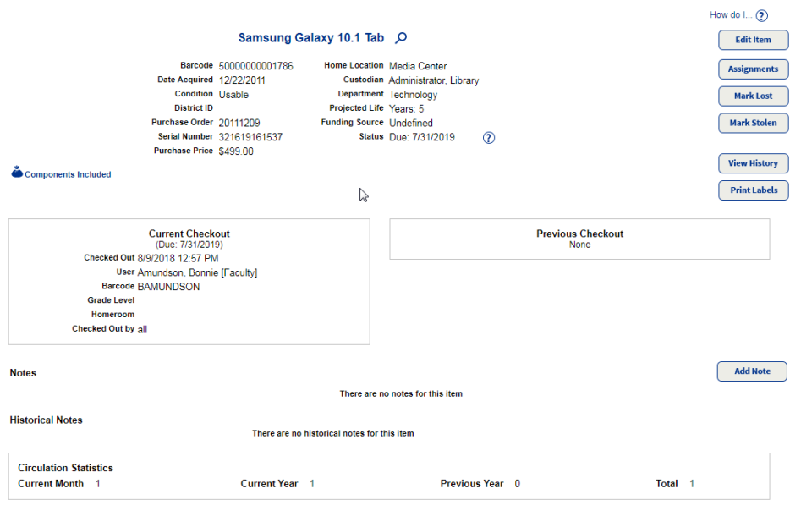Click the Status help question mark icon
Screen dimensions: 812x511
[x=488, y=138]
